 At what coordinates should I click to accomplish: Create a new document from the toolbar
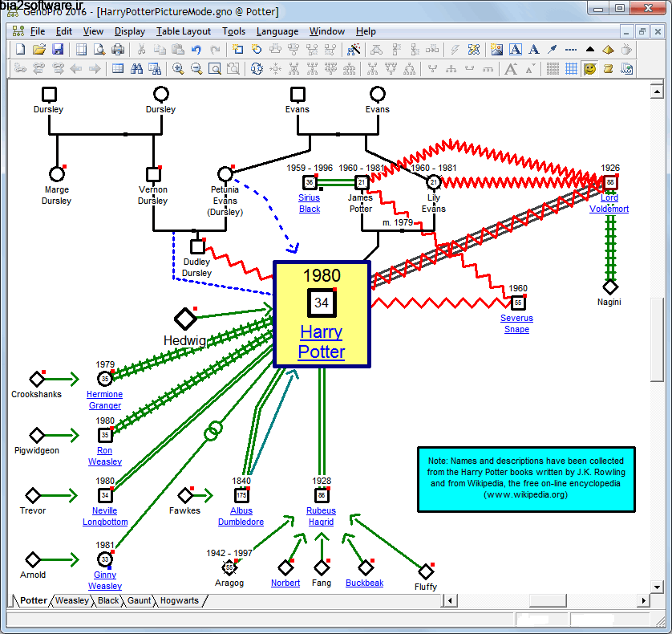point(21,50)
